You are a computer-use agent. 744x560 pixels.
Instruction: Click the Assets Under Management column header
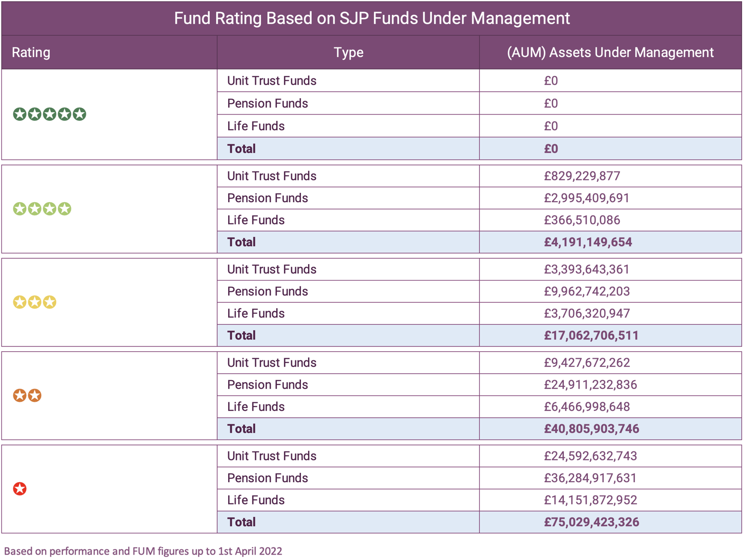[x=610, y=53]
